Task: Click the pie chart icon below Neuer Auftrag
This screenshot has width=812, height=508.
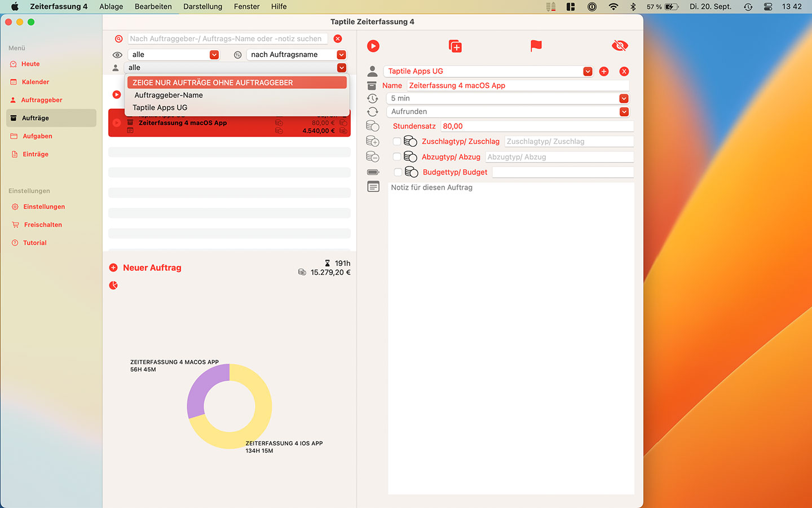Action: point(113,285)
